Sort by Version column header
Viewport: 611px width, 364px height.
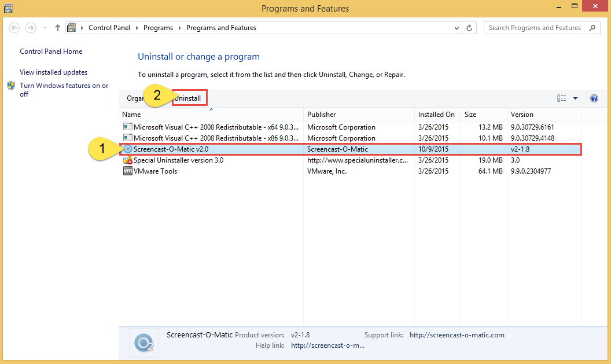click(544, 115)
